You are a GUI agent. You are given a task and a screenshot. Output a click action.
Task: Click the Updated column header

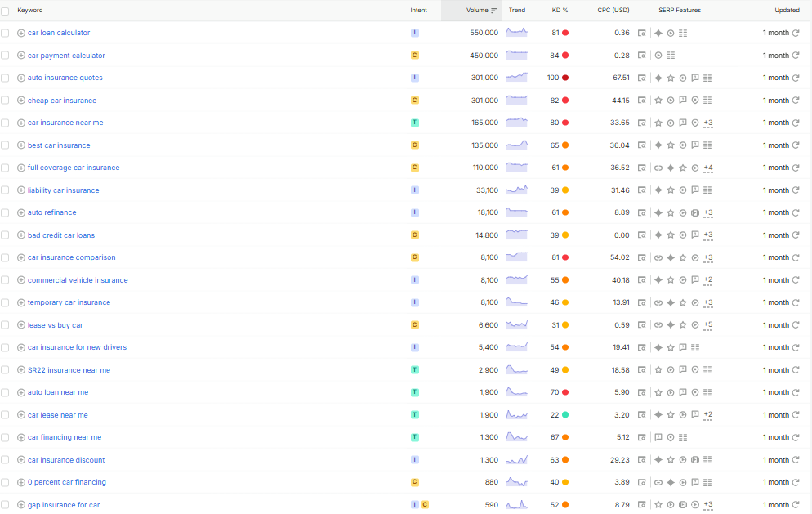[787, 11]
